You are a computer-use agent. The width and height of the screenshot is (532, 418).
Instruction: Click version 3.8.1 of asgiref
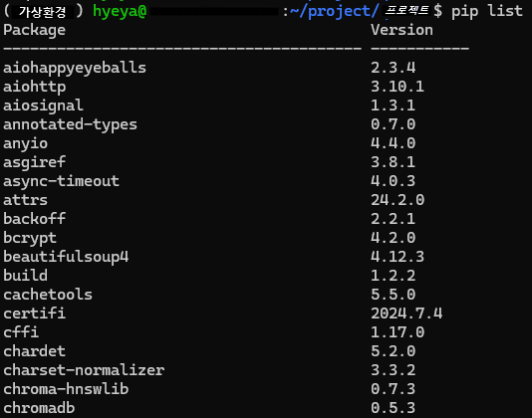click(393, 162)
